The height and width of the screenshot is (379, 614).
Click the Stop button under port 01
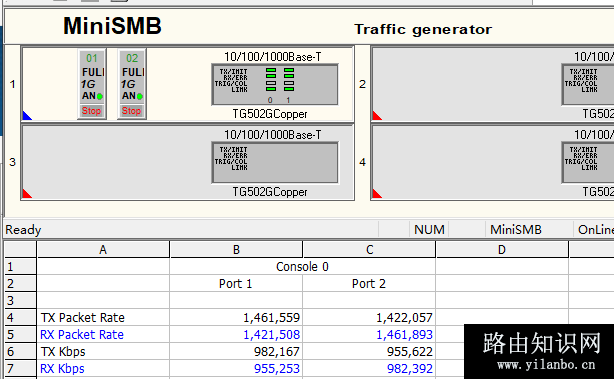point(92,111)
